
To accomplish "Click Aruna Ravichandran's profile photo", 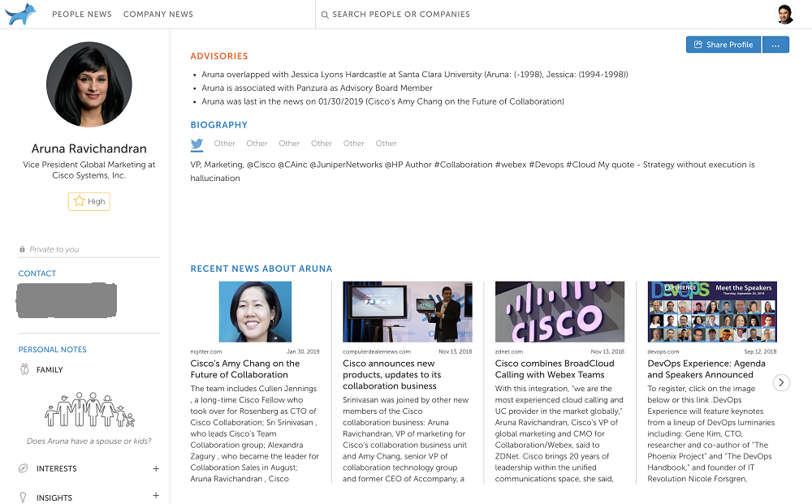I will point(89,84).
